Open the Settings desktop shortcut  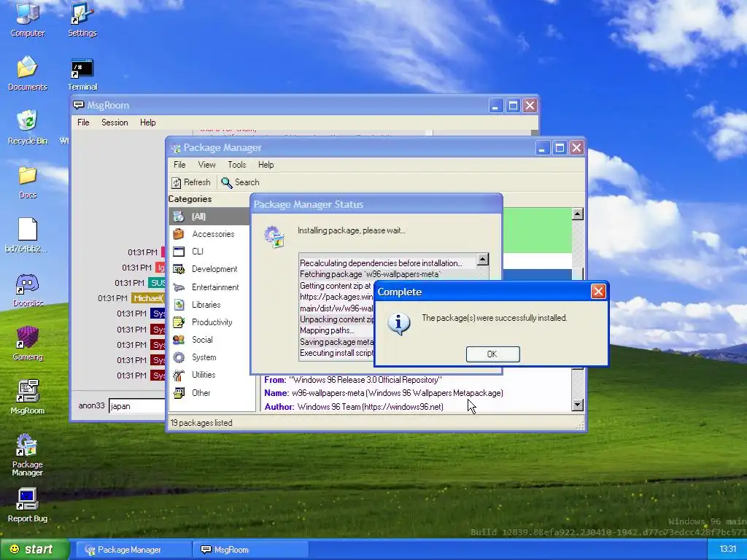pos(82,19)
